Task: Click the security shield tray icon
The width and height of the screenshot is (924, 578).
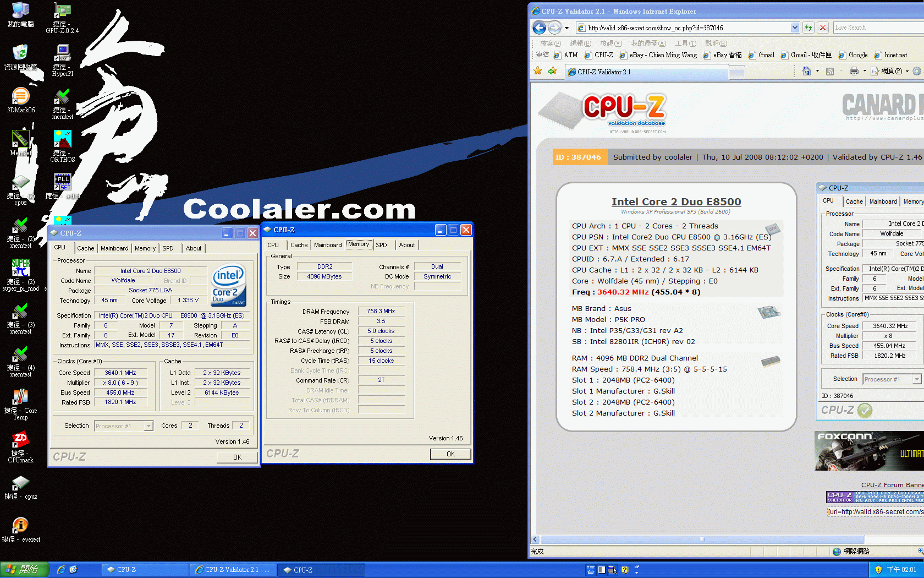Action: [x=878, y=570]
